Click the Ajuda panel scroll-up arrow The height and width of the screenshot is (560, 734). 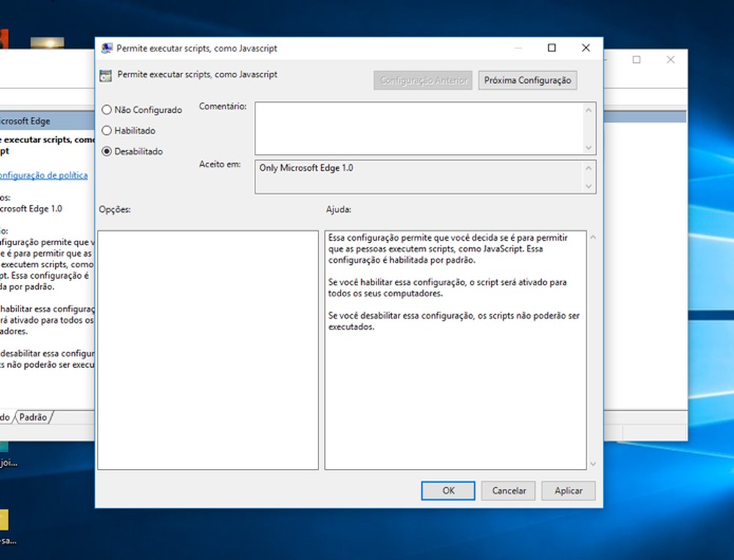[x=593, y=236]
